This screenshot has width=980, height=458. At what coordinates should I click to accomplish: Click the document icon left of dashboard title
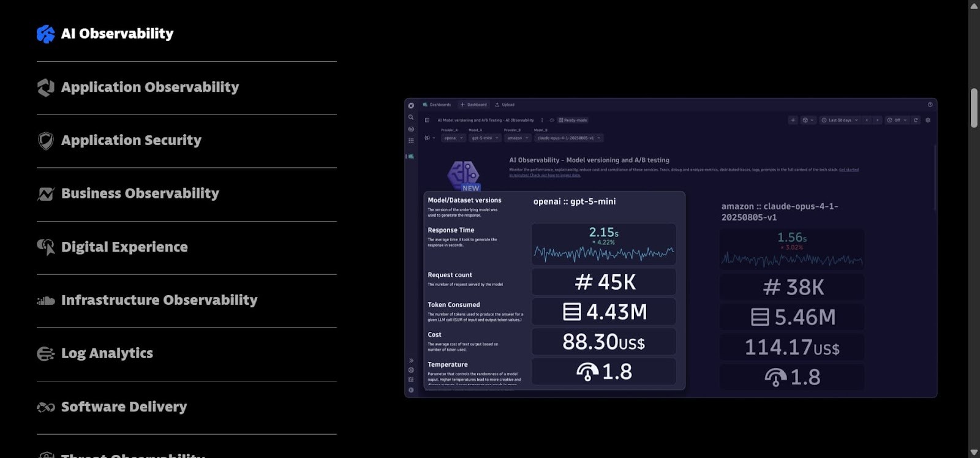427,120
